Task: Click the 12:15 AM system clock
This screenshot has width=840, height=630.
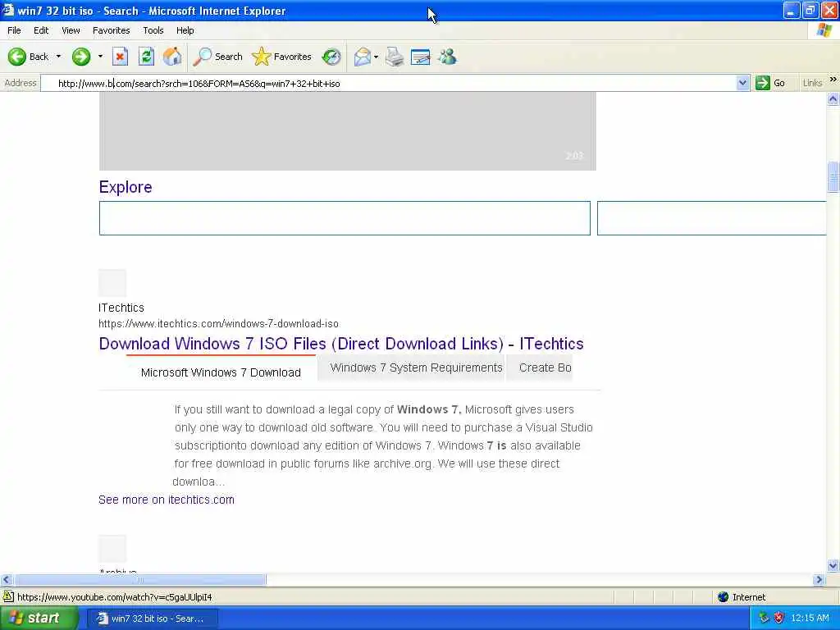Action: click(810, 619)
